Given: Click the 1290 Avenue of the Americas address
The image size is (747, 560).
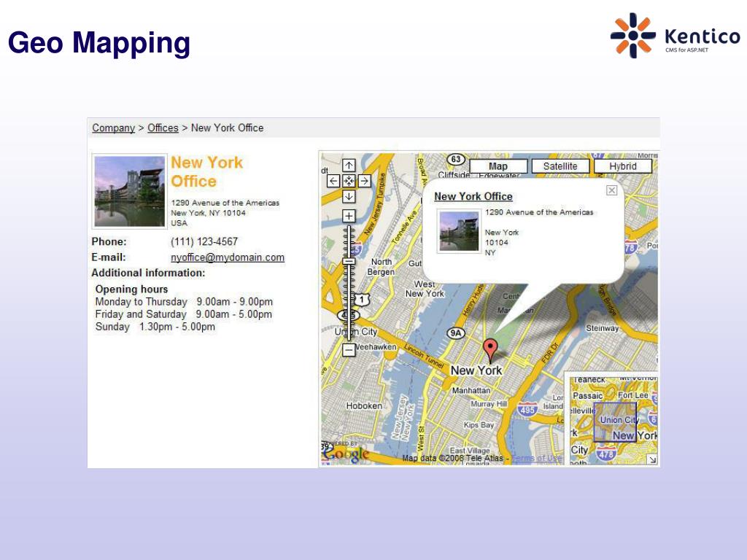Looking at the screenshot, I should coord(225,203).
